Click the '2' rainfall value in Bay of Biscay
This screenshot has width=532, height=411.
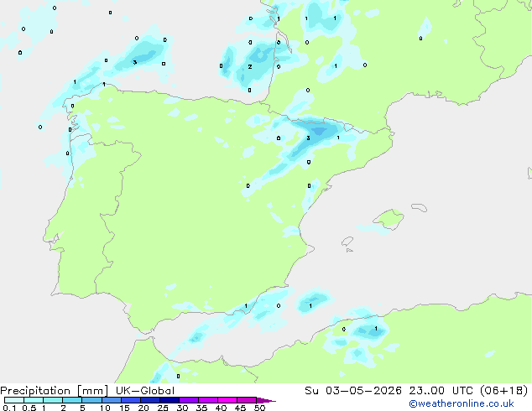coord(250,67)
